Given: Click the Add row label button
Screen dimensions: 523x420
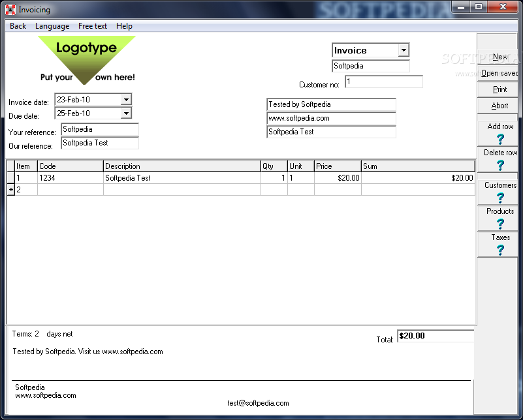Looking at the screenshot, I should click(x=500, y=127).
